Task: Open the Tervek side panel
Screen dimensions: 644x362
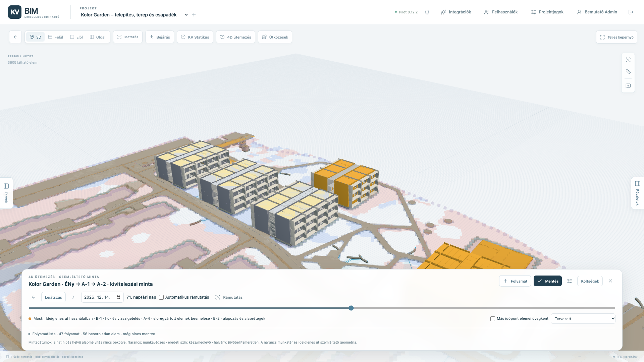Action: (x=6, y=193)
